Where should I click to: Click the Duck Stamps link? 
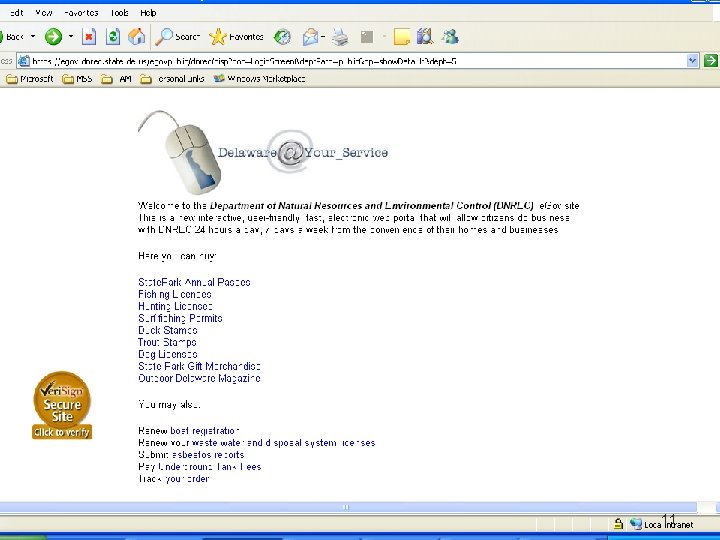[168, 330]
